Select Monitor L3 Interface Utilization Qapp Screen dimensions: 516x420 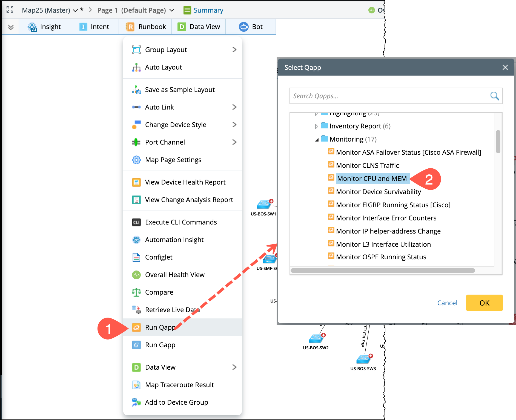click(383, 244)
